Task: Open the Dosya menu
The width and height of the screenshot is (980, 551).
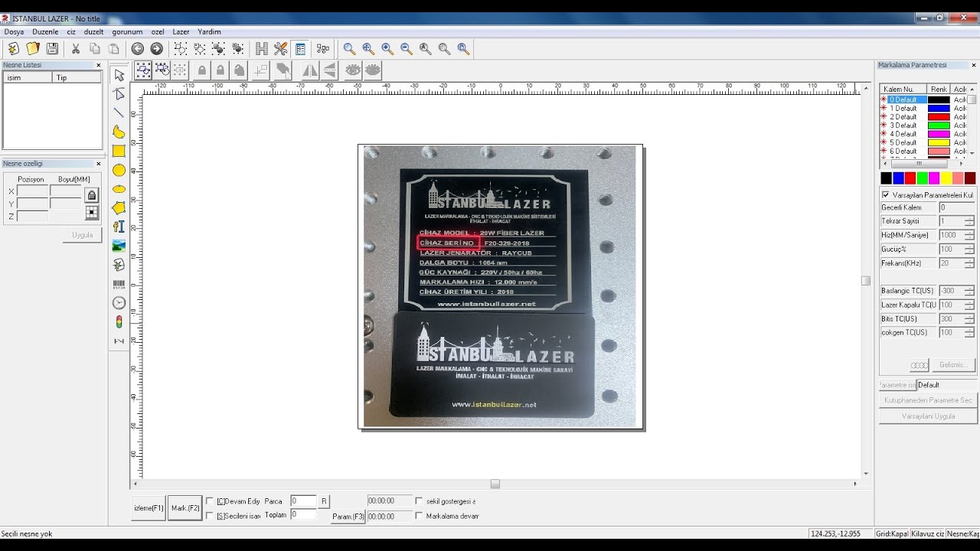Action: pyautogui.click(x=15, y=32)
